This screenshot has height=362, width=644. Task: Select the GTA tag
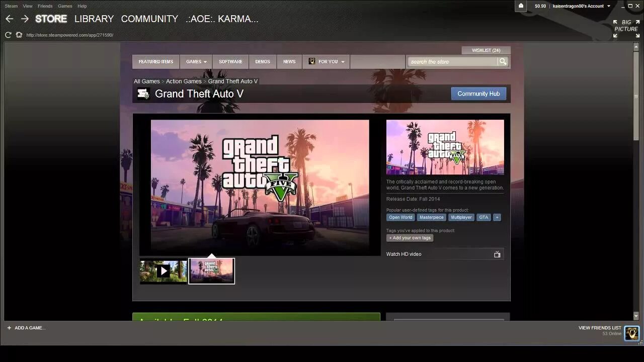(484, 217)
